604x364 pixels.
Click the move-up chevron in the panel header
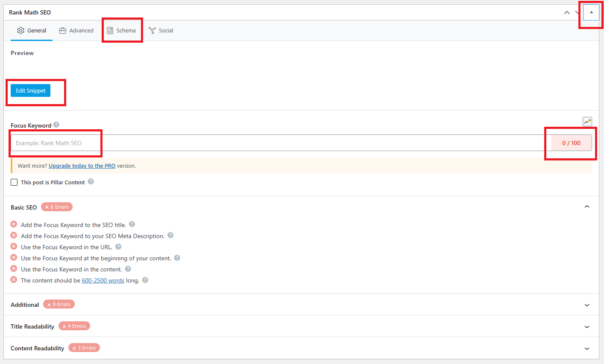click(x=567, y=13)
